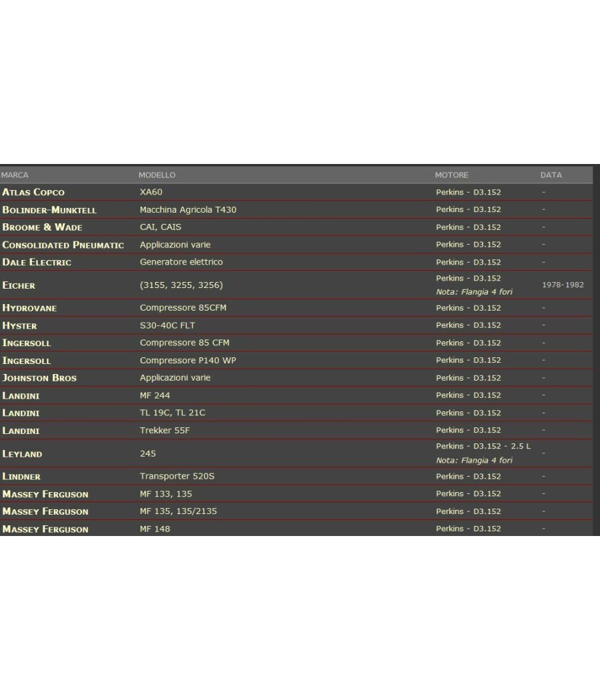Click Trekker 55F model
Viewport: 600px width, 700px height.
(x=165, y=431)
